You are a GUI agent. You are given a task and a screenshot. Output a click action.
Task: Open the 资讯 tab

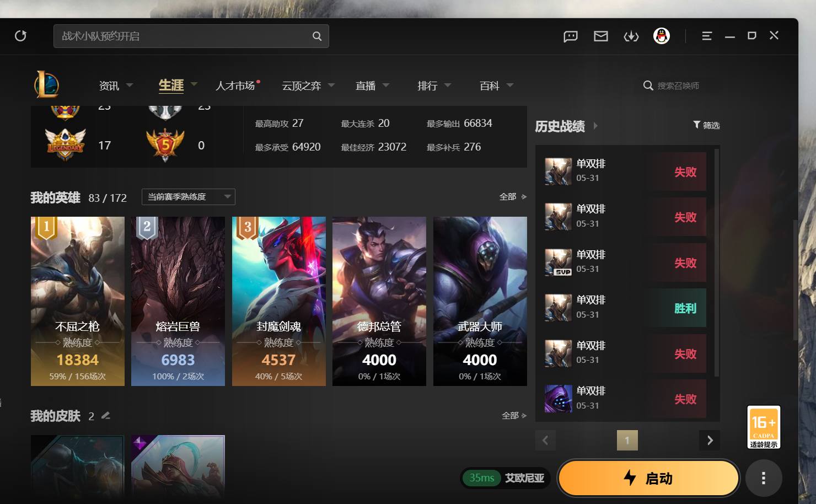[x=109, y=85]
